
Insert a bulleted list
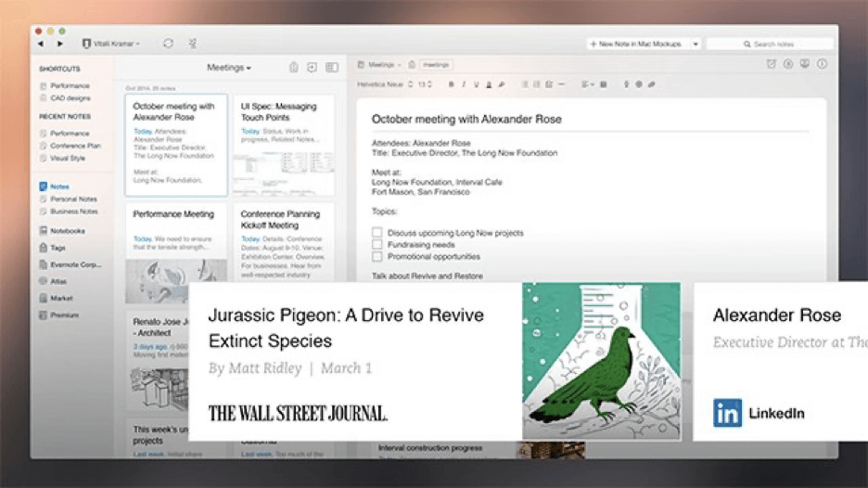pos(525,84)
